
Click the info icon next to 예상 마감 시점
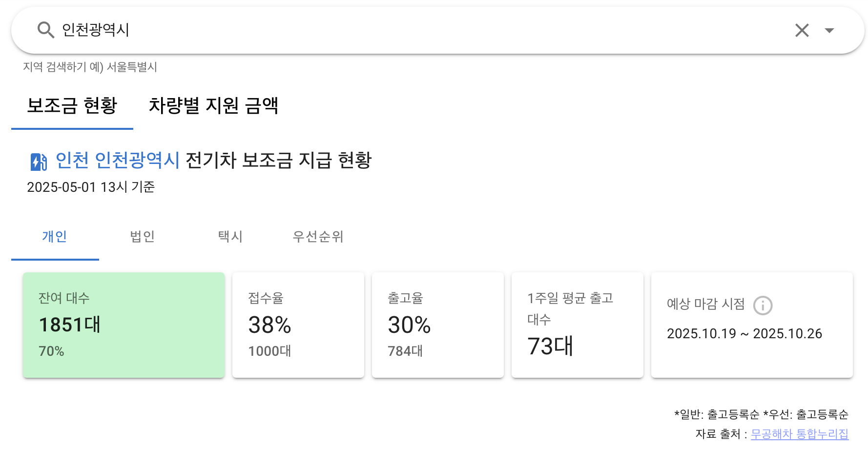pos(763,306)
